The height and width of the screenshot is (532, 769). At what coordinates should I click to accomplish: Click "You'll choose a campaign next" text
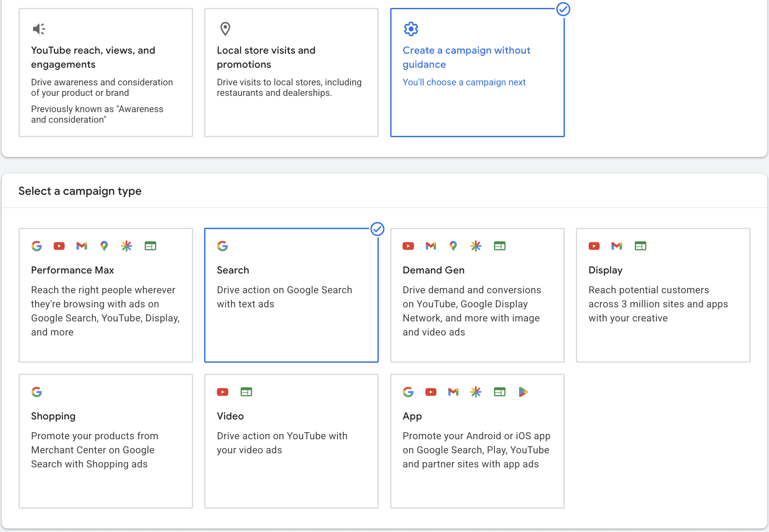[x=464, y=82]
